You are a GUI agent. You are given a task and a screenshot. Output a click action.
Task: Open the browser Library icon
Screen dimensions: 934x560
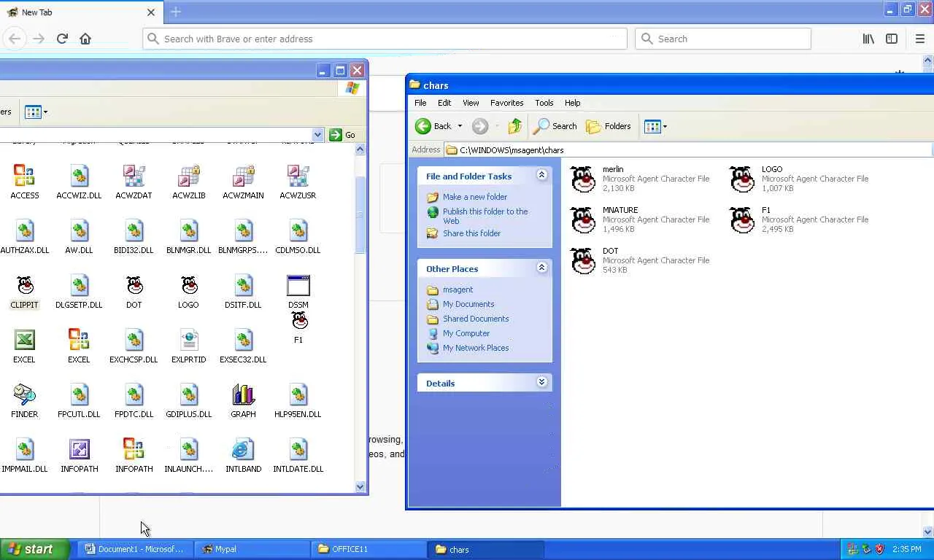pos(868,39)
